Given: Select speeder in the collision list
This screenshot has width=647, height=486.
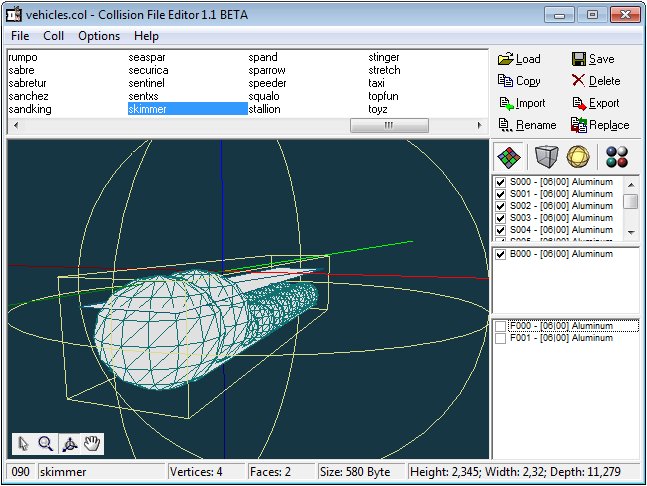Looking at the screenshot, I should (x=267, y=83).
